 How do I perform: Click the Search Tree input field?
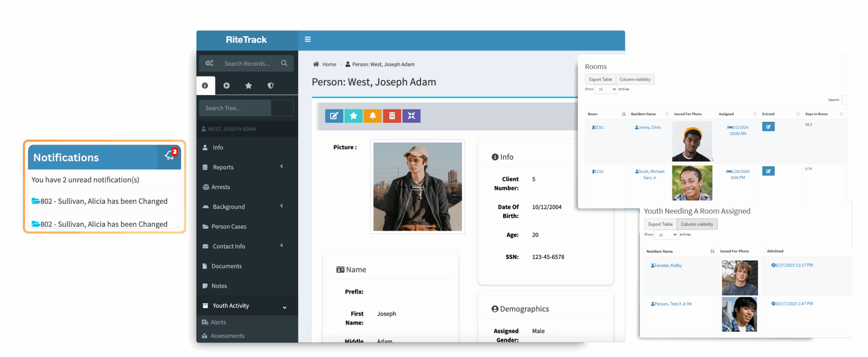coord(235,108)
